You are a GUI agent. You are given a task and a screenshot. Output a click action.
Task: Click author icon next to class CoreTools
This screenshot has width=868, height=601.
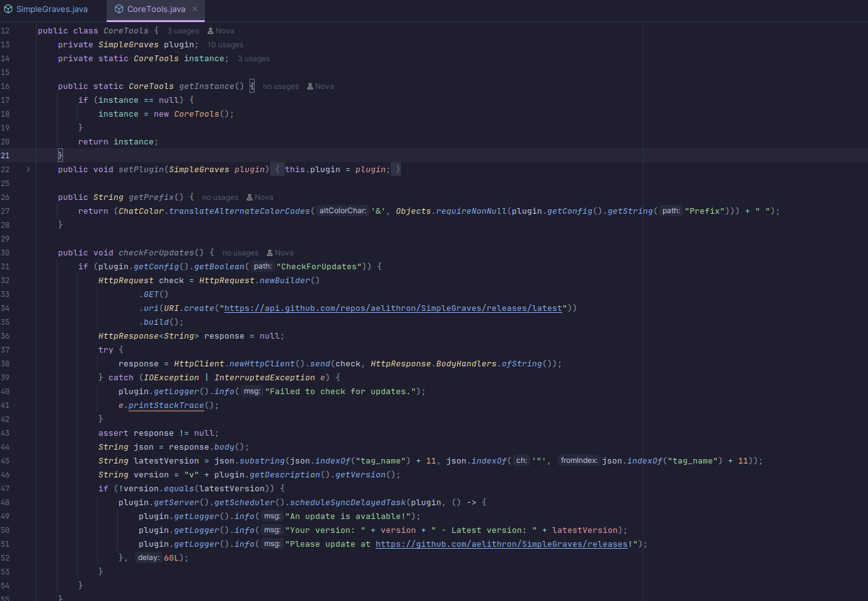[211, 31]
